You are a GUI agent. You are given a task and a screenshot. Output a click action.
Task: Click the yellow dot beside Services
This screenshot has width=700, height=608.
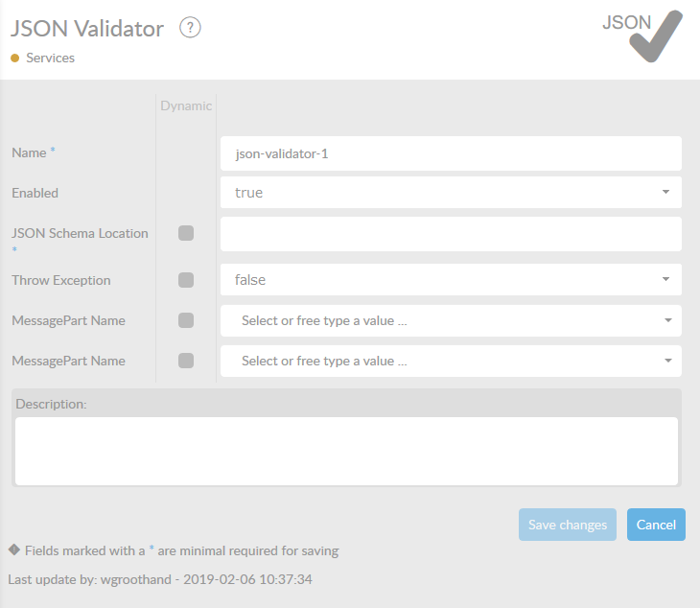[14, 58]
